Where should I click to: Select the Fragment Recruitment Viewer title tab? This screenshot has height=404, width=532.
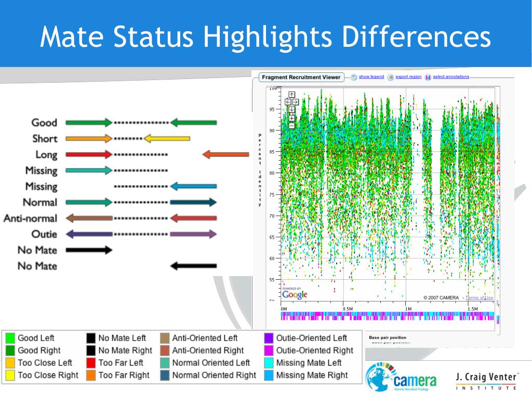pos(301,77)
